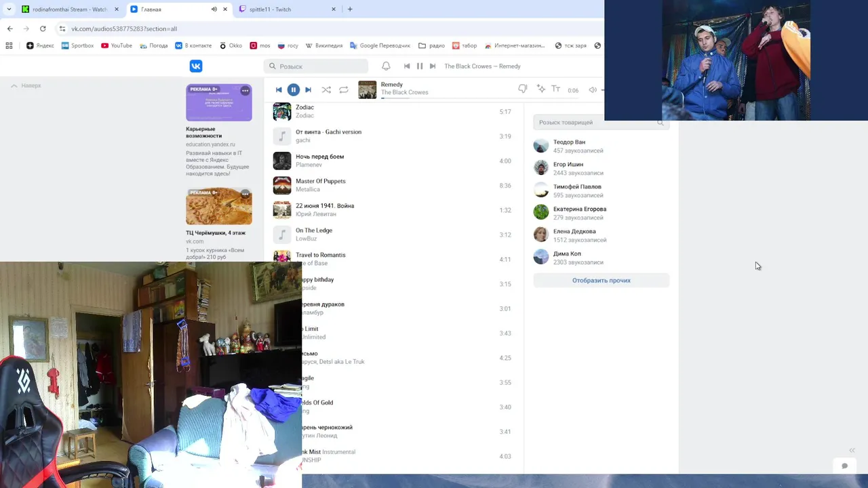Open notifications bell in VK header
The width and height of the screenshot is (868, 488).
tap(386, 66)
